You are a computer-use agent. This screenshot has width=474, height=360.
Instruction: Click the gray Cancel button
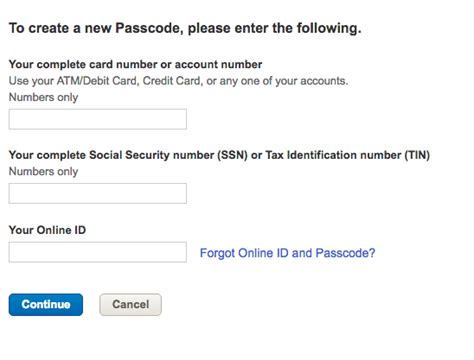pyautogui.click(x=130, y=305)
